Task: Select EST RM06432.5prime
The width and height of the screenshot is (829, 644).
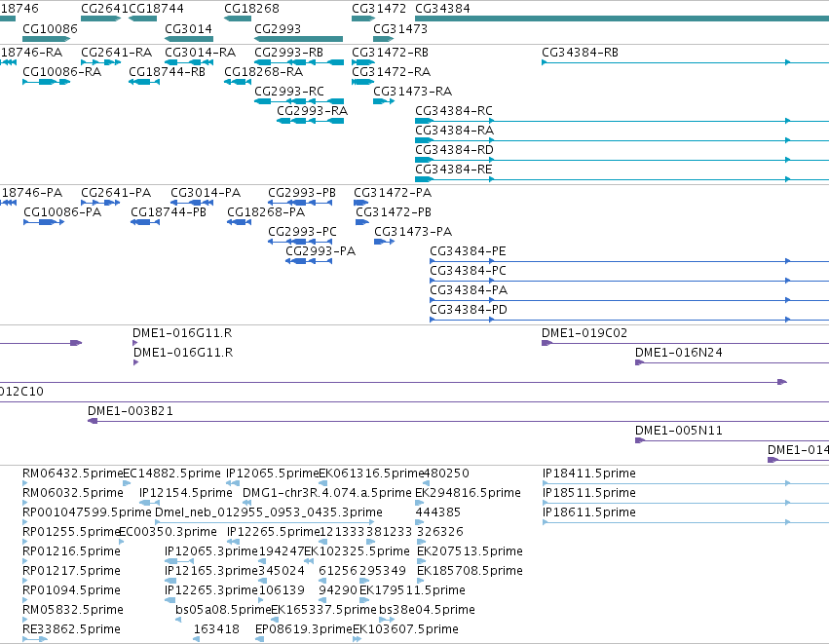Action: [25, 483]
